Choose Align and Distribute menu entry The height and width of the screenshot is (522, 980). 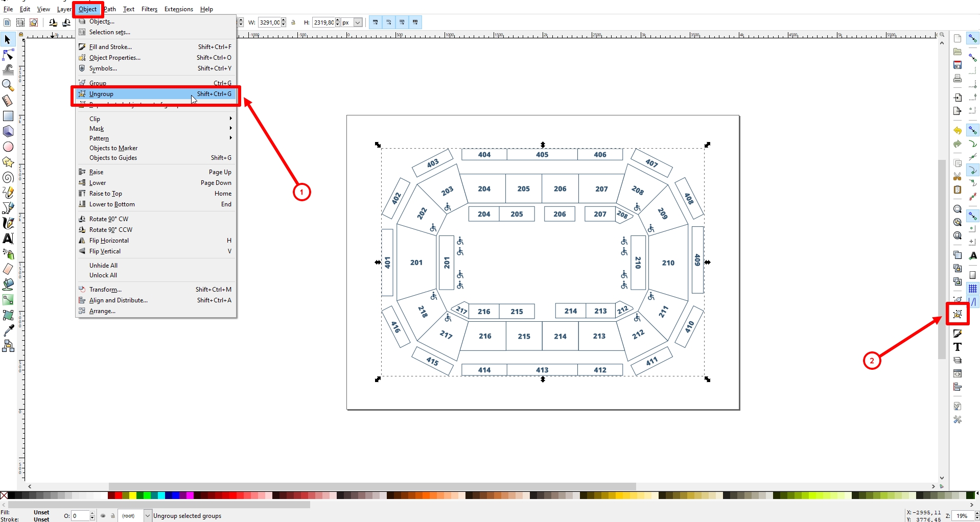(156, 300)
